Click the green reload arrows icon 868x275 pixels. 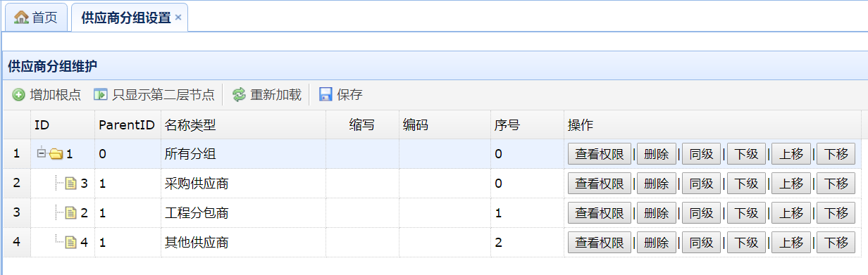click(240, 95)
